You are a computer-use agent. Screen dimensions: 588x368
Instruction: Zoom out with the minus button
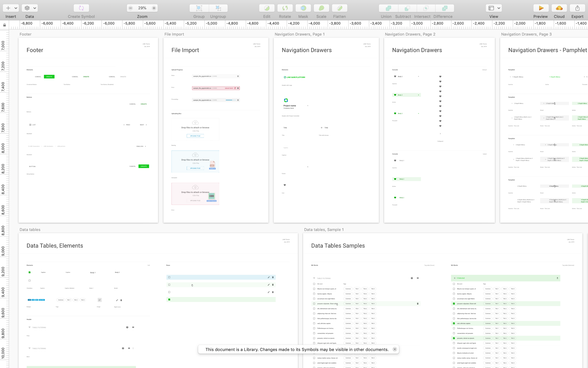pyautogui.click(x=131, y=8)
